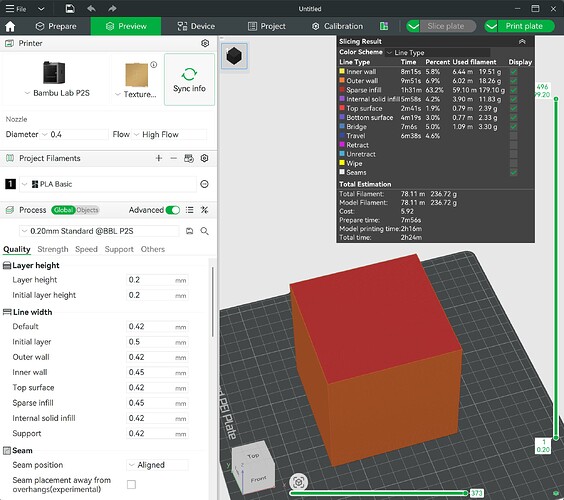This screenshot has height=500, width=564.
Task: Open the File menu
Action: coord(16,9)
